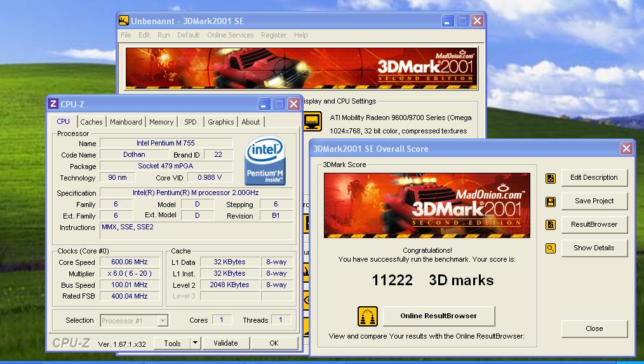Minimize the CPU-Z window
Viewport: 644px width, 364px height.
[x=264, y=104]
